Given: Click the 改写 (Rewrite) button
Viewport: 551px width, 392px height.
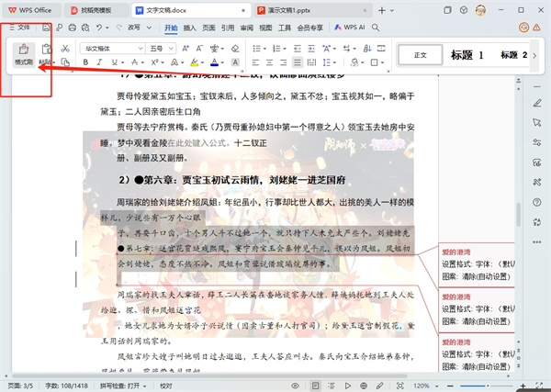Looking at the screenshot, I should (x=134, y=28).
